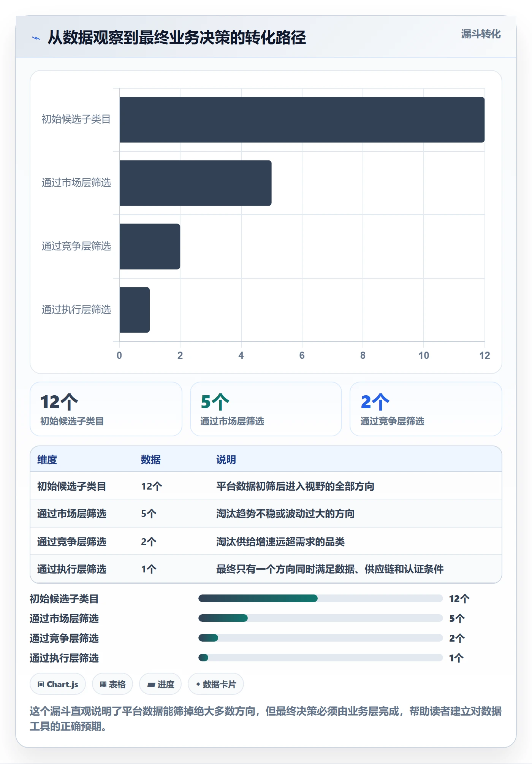Click the chart y-axis label 通过市场层筛选
The image size is (532, 764).
[x=76, y=183]
